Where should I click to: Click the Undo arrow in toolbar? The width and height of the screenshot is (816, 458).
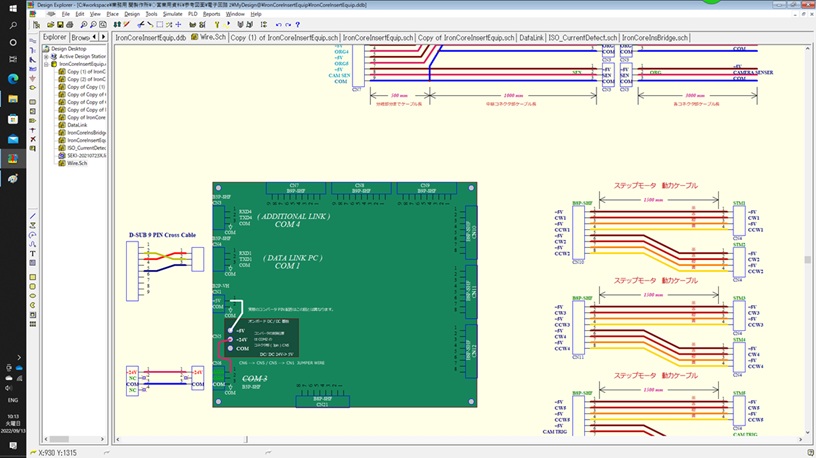(277, 25)
